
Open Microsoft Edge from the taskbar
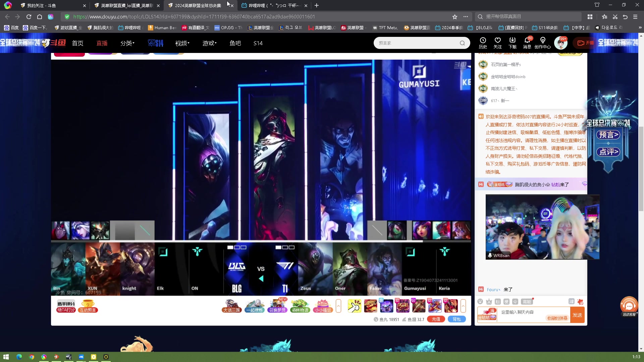[x=19, y=357]
